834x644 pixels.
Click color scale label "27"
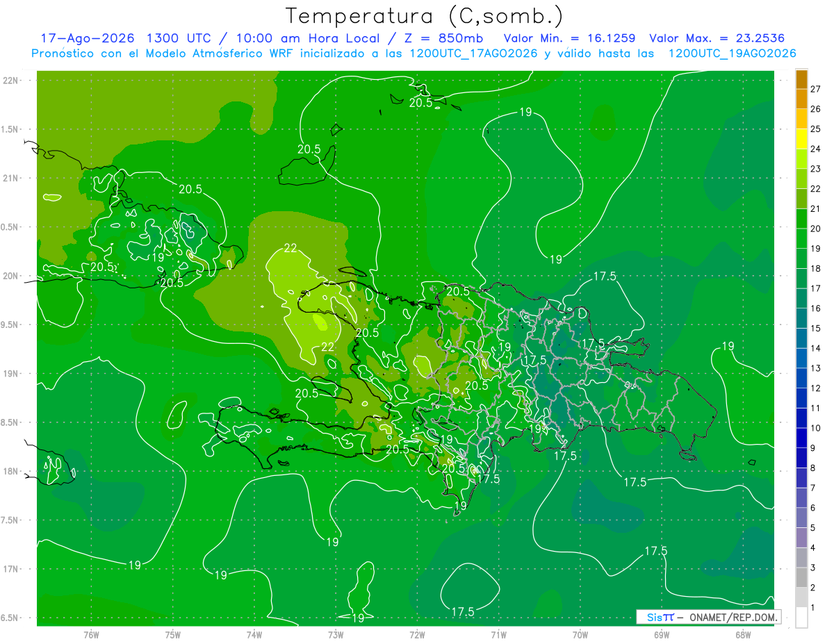click(x=815, y=89)
